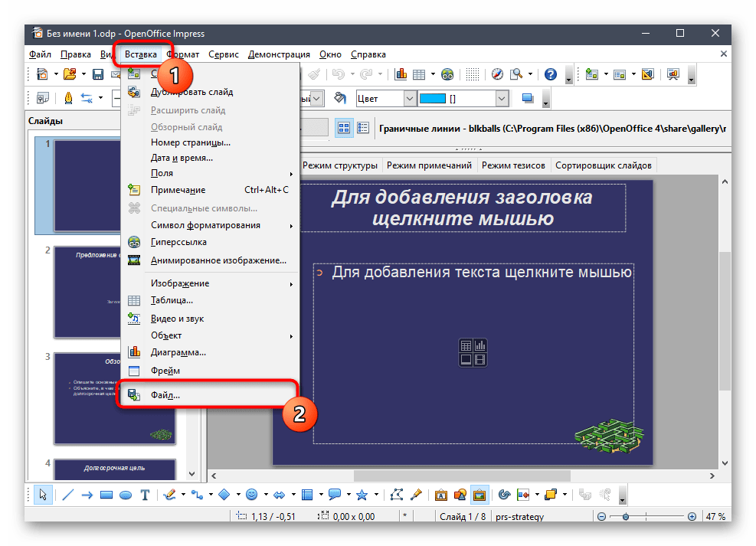This screenshot has width=756, height=546.
Task: Expand the Stars tool dropdown arrow
Action: (x=376, y=495)
